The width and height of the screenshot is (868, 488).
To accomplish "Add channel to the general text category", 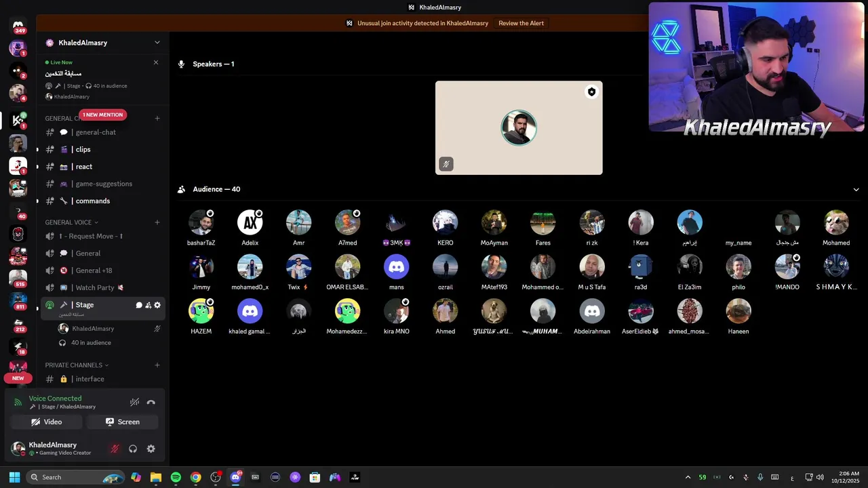I will (x=157, y=119).
